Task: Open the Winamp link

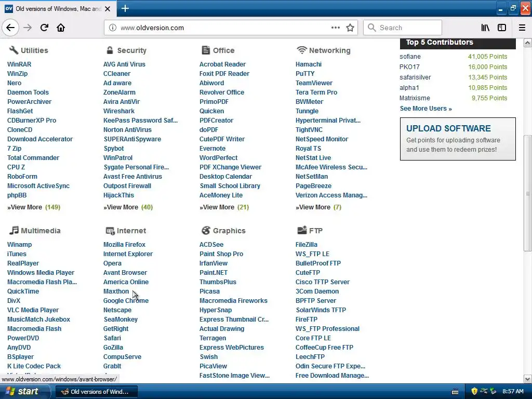Action: (19, 244)
